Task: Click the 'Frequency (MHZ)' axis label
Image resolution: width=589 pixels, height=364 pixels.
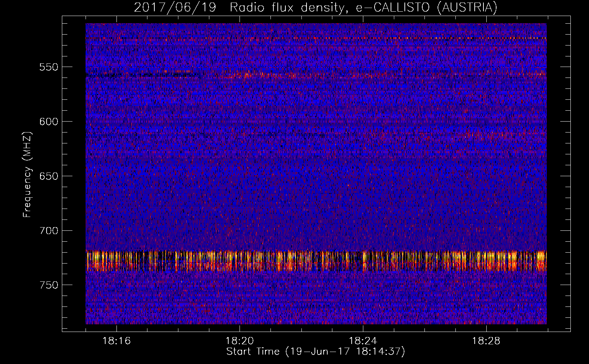Action: pyautogui.click(x=27, y=174)
